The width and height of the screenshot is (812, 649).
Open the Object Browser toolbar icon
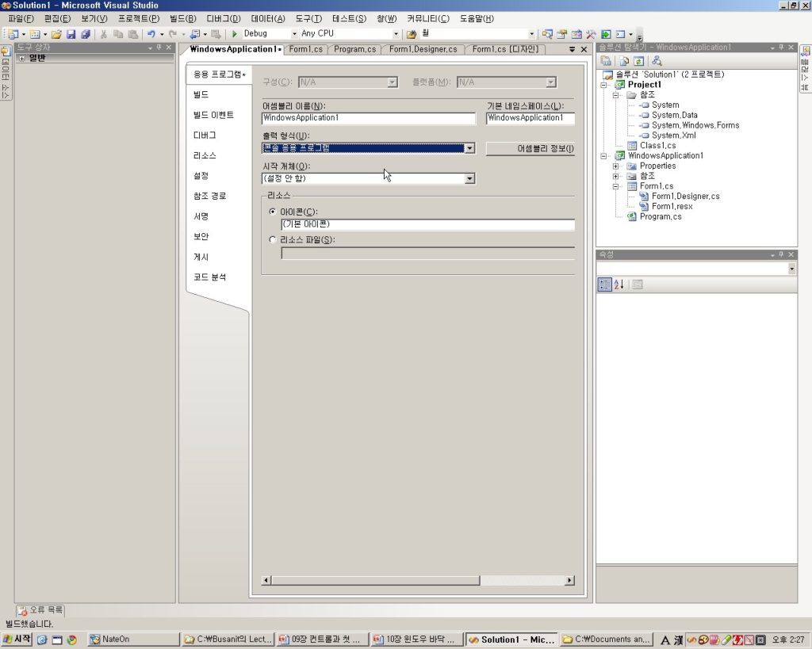coord(576,34)
